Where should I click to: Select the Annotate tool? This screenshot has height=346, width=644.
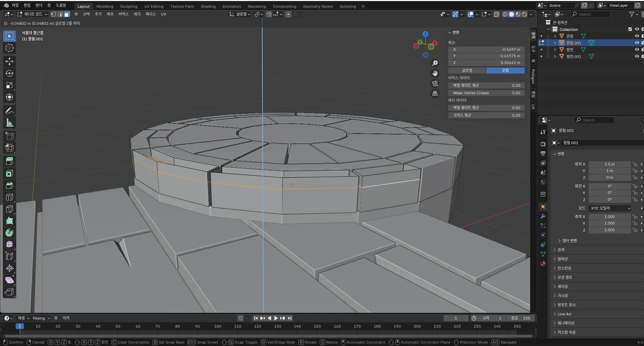(9, 111)
